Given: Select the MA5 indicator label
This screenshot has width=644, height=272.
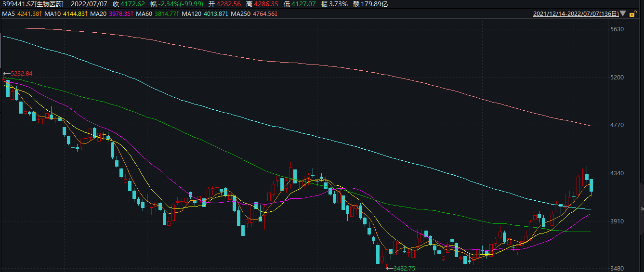Looking at the screenshot, I should (8, 14).
